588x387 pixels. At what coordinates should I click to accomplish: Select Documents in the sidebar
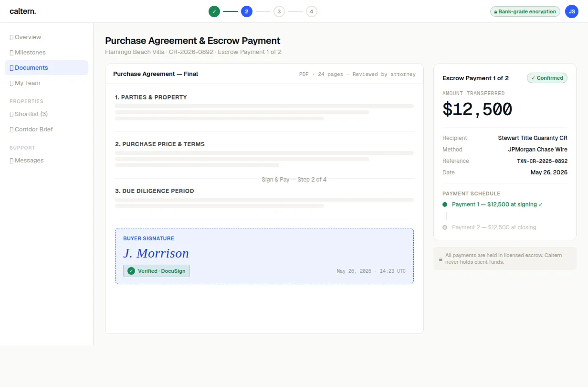46,68
